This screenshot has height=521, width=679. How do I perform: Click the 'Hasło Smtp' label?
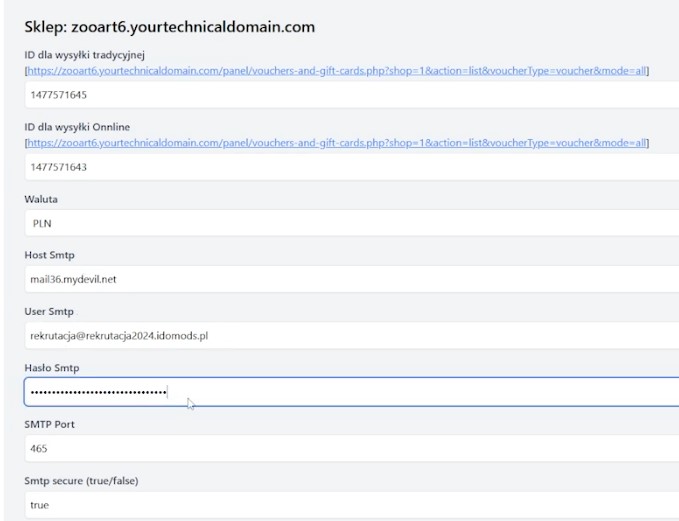pyautogui.click(x=51, y=368)
